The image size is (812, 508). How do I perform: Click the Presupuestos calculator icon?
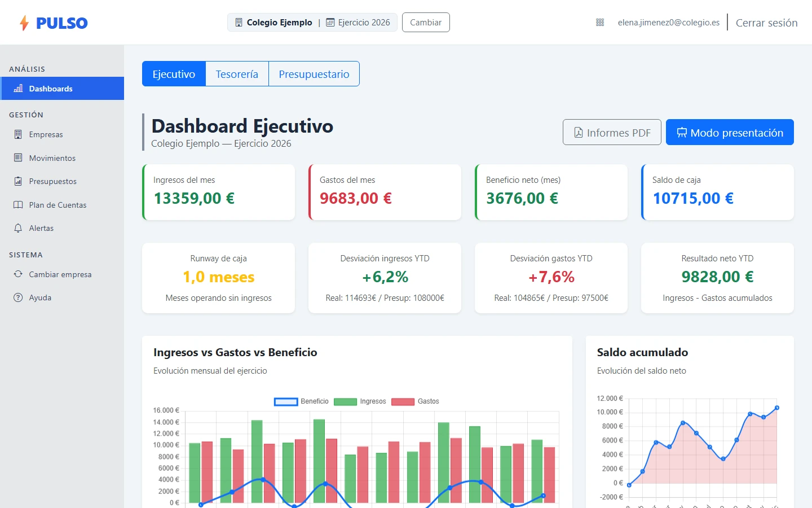[18, 181]
